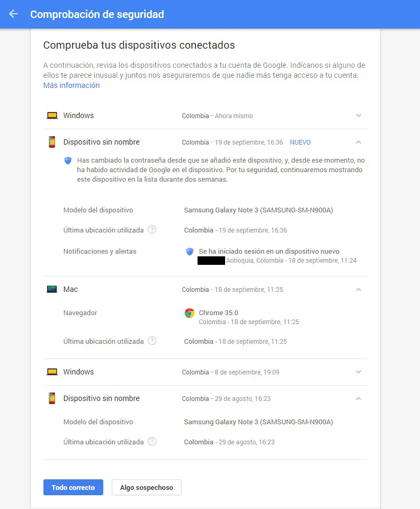Viewport: 420px width, 509px height.
Task: Report with Algo sospechoso button
Action: [146, 487]
